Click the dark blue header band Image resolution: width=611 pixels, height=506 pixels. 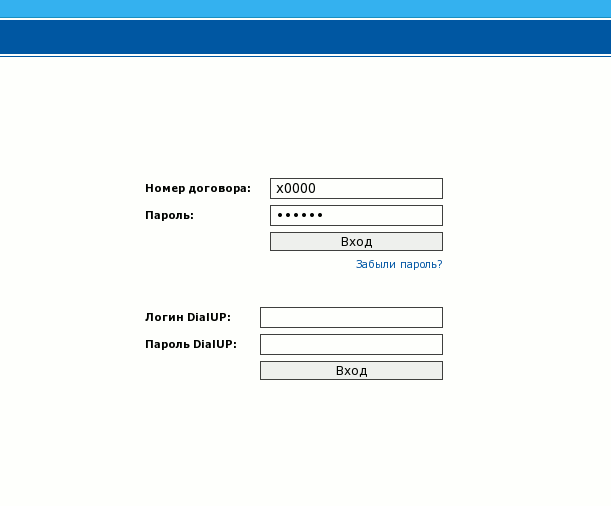305,37
